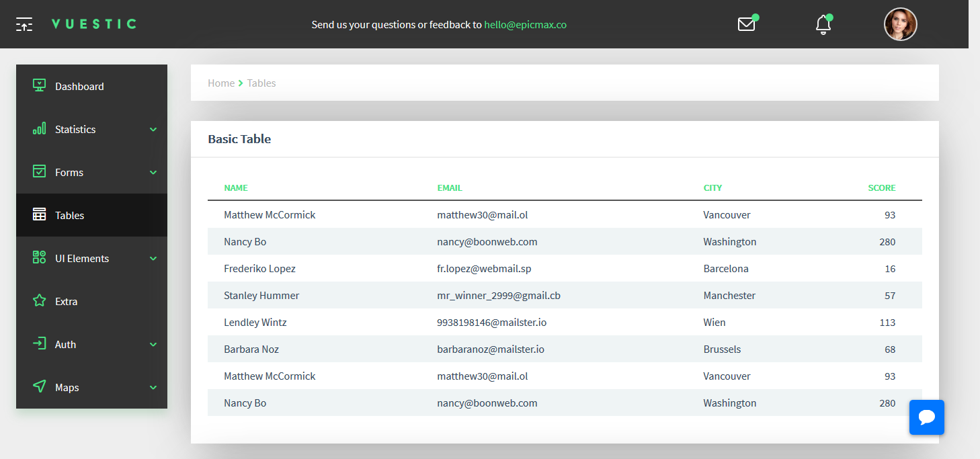Viewport: 980px width, 459px height.
Task: Click the Vuestic logo
Action: (94, 24)
